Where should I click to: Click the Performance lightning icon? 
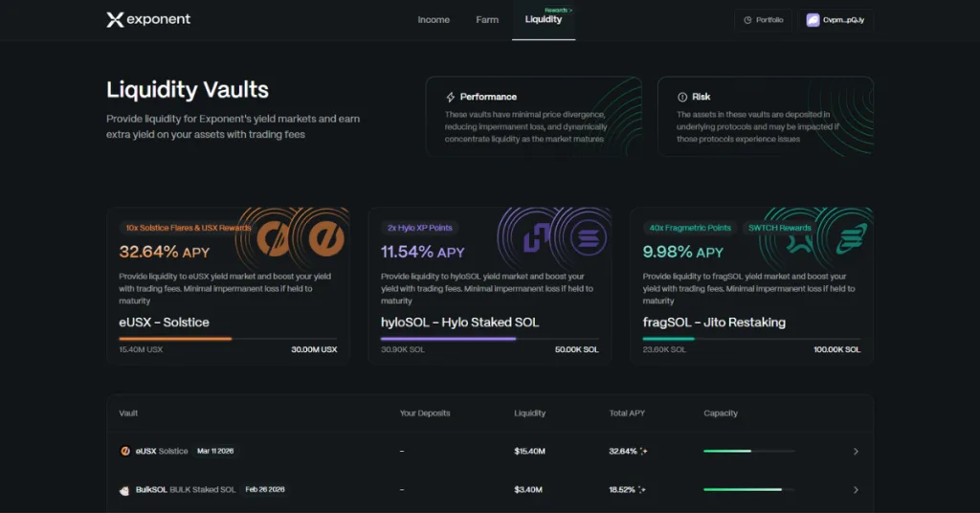[x=450, y=97]
